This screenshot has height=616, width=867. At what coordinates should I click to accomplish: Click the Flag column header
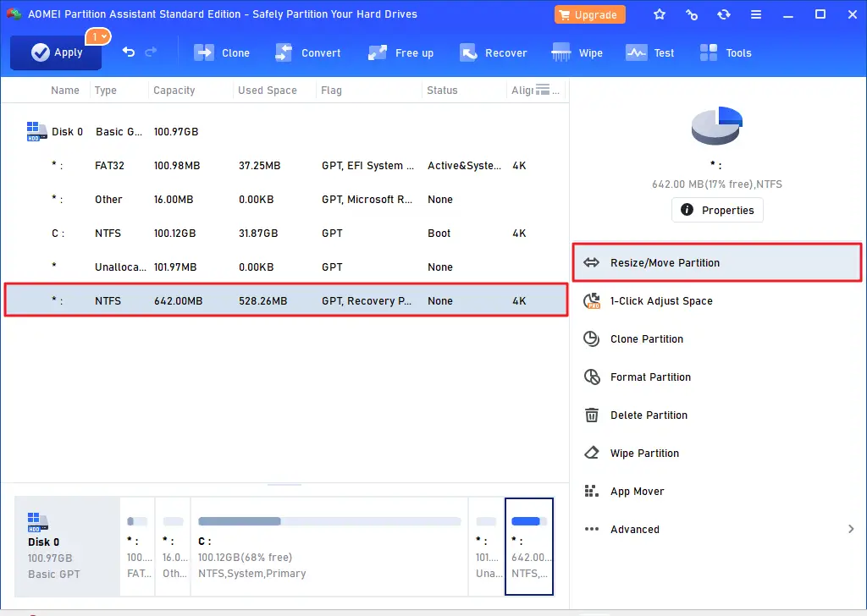coord(331,90)
